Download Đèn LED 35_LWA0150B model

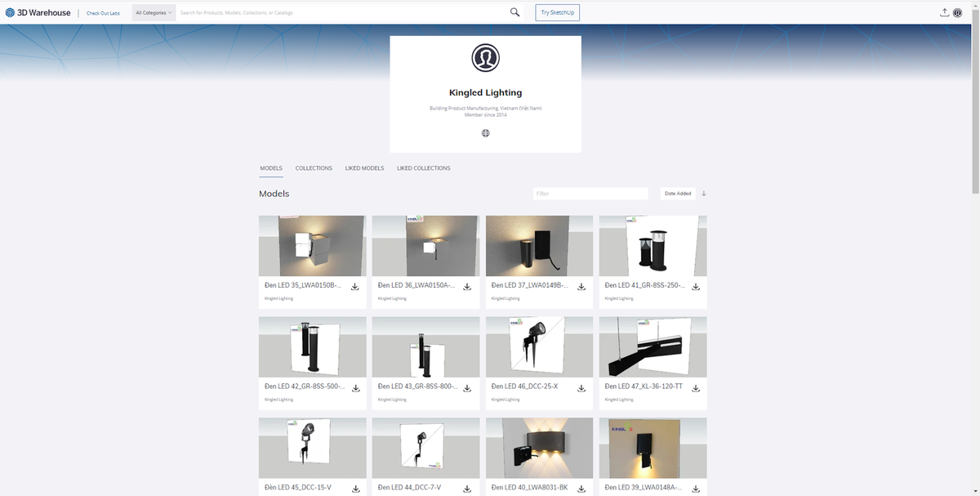click(355, 287)
